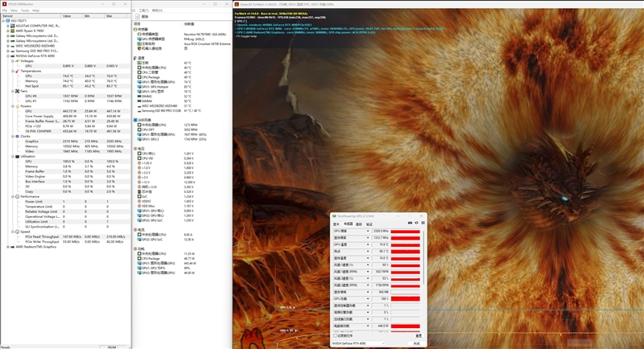This screenshot has height=349, width=644.
Task: Click the FurMark app icon in title bar
Action: [x=237, y=4]
